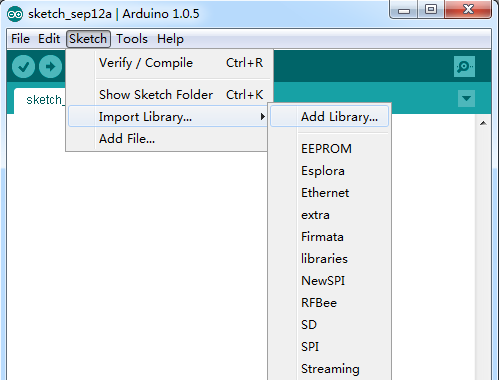Click the Upload arrow toolbar icon
500x381 pixels.
50,67
